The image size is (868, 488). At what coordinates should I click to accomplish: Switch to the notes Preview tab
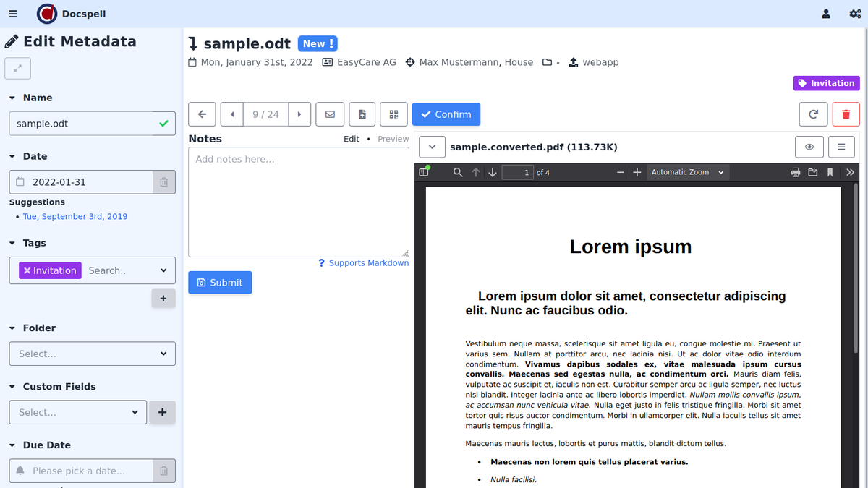click(393, 139)
